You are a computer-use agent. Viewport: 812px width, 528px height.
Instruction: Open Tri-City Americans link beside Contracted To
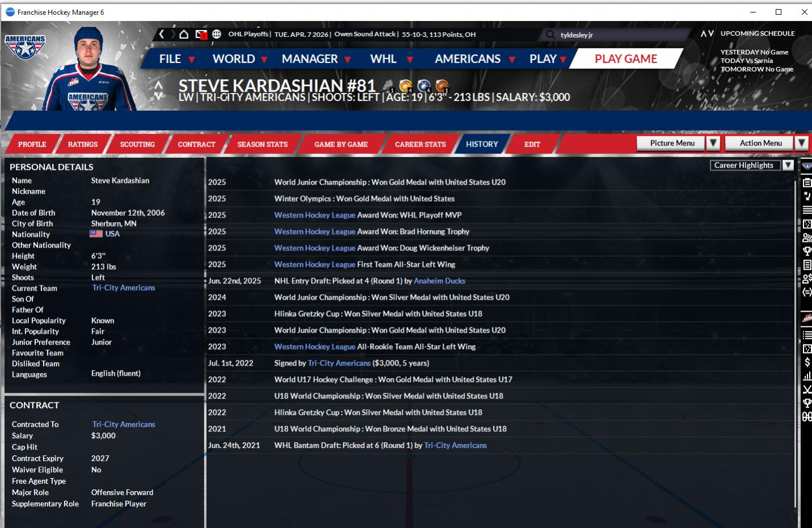pyautogui.click(x=124, y=424)
